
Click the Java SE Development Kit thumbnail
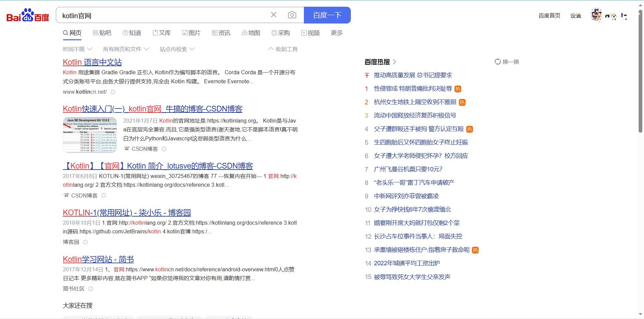coord(90,135)
